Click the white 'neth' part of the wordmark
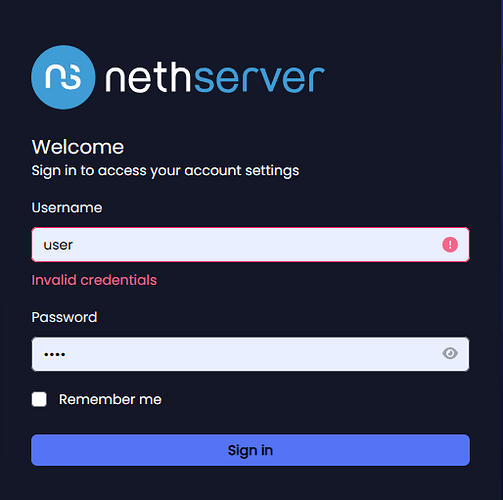Viewport: 503px width, 500px height. coord(148,78)
